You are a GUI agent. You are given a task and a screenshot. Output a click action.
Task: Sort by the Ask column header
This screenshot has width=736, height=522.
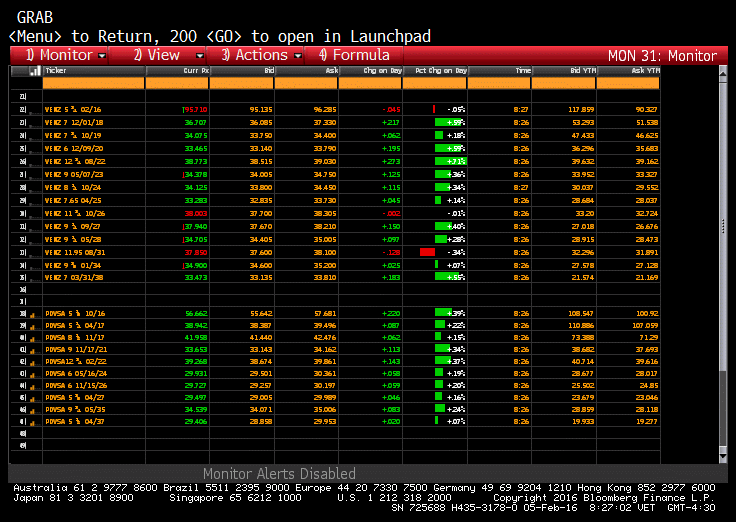click(306, 71)
